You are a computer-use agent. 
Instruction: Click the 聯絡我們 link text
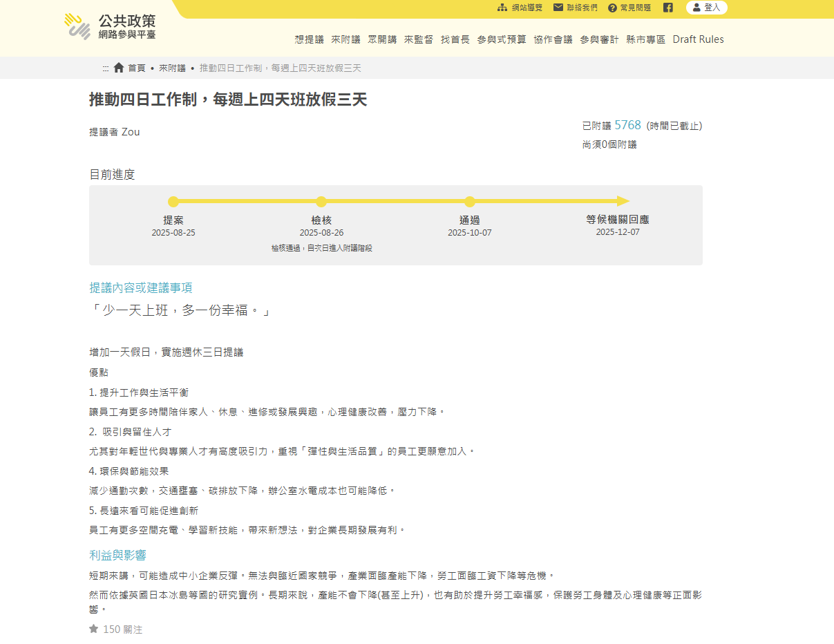pyautogui.click(x=582, y=8)
